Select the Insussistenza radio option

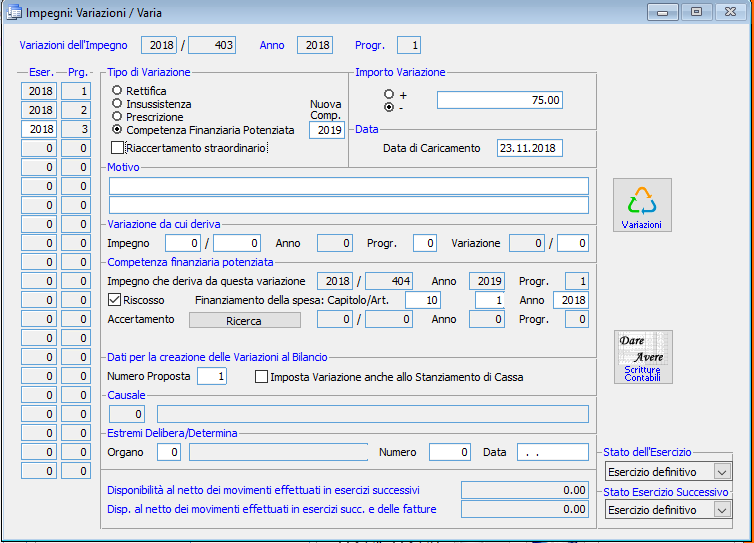pyautogui.click(x=117, y=103)
